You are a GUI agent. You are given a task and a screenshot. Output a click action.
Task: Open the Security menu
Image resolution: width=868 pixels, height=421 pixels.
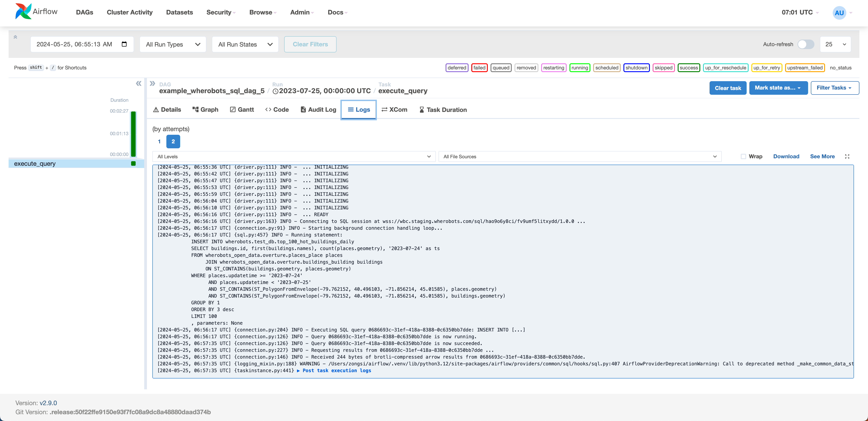click(x=221, y=12)
